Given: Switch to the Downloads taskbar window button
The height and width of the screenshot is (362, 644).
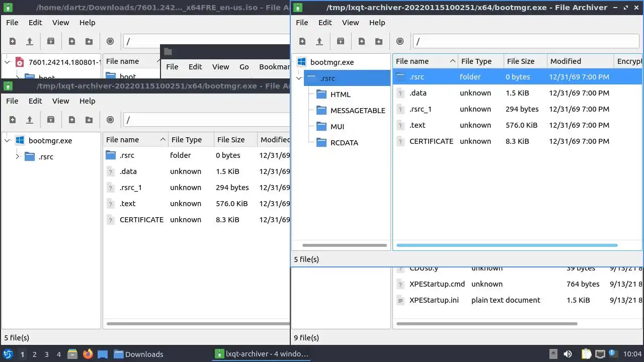Looking at the screenshot, I should click(x=138, y=354).
